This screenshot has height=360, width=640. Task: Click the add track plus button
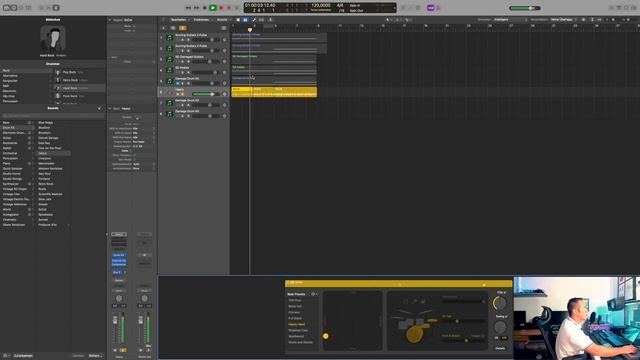point(163,28)
